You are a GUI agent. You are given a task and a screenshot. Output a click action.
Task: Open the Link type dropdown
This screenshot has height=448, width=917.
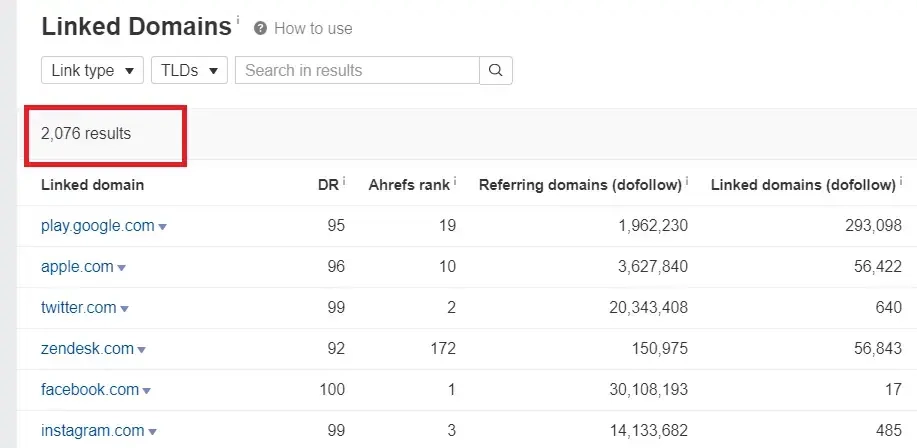(92, 70)
